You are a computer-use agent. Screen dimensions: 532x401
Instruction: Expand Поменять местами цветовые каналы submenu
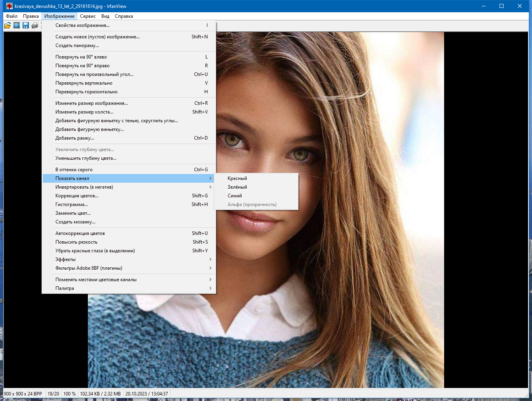point(129,280)
